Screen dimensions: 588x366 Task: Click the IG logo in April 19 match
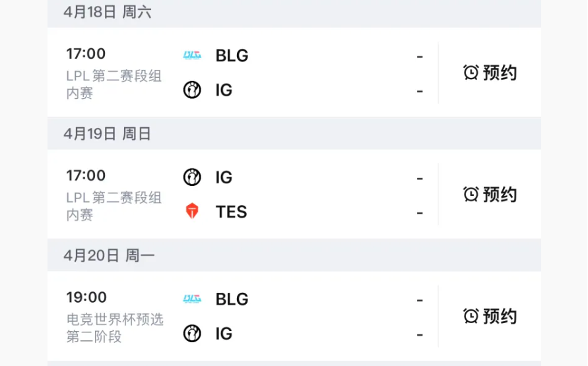coord(192,177)
